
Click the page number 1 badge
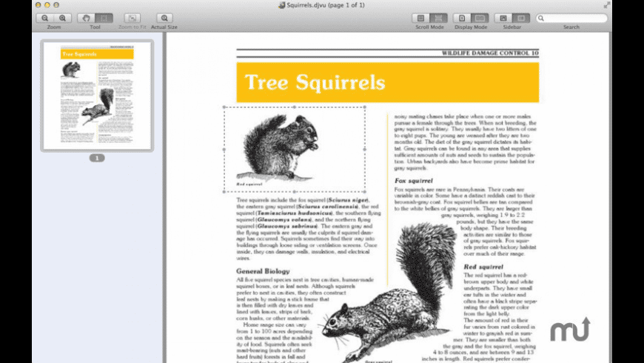point(97,158)
